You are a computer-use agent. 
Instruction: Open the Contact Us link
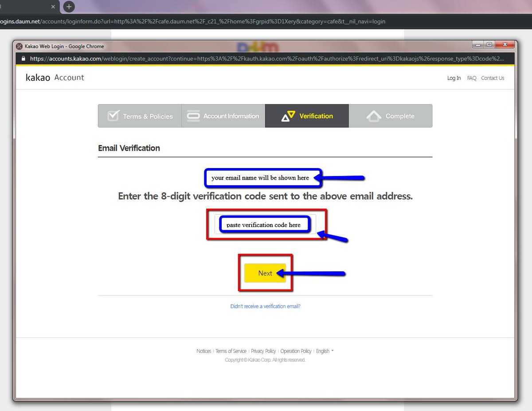coord(493,78)
